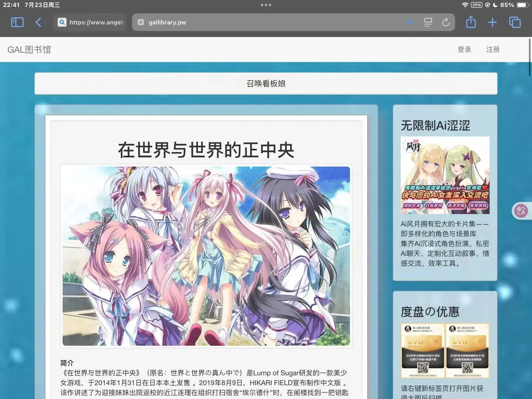Screen dimensions: 532x399
Task: Tap the VPN status indicator
Action: 477,5
